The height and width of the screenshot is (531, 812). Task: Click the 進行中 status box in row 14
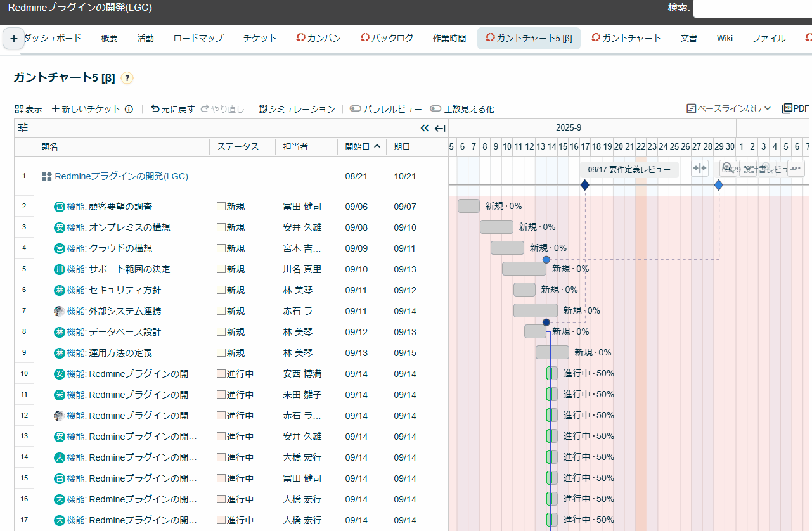coord(221,457)
